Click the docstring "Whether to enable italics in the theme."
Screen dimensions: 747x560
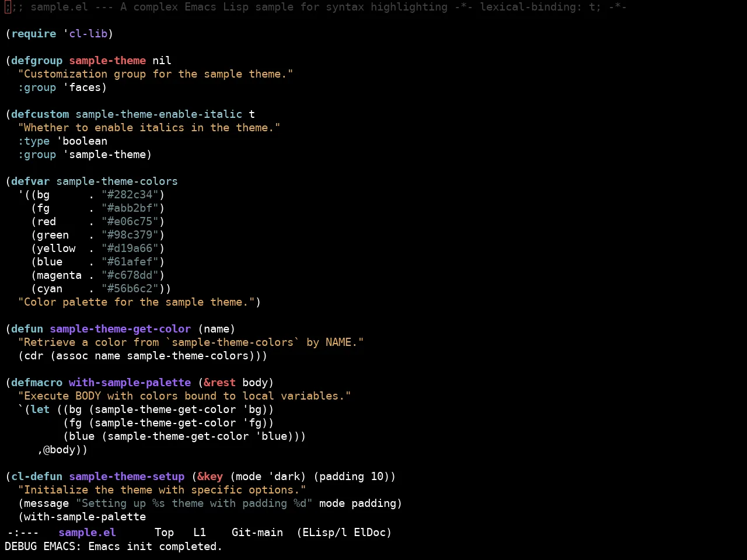pos(149,128)
